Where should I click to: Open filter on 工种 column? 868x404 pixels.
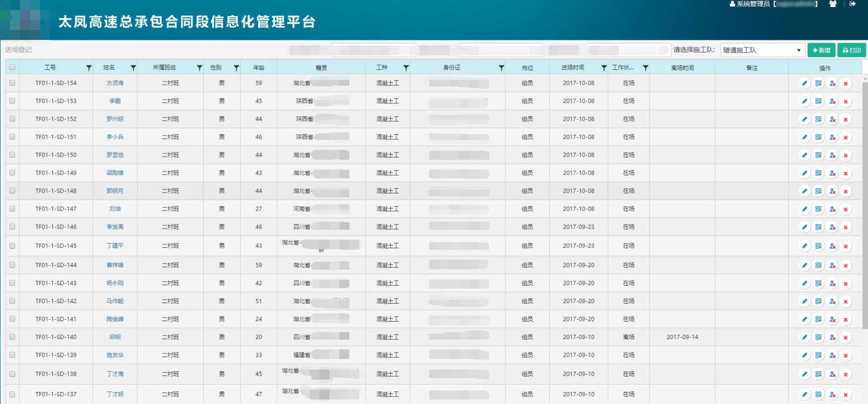click(406, 68)
